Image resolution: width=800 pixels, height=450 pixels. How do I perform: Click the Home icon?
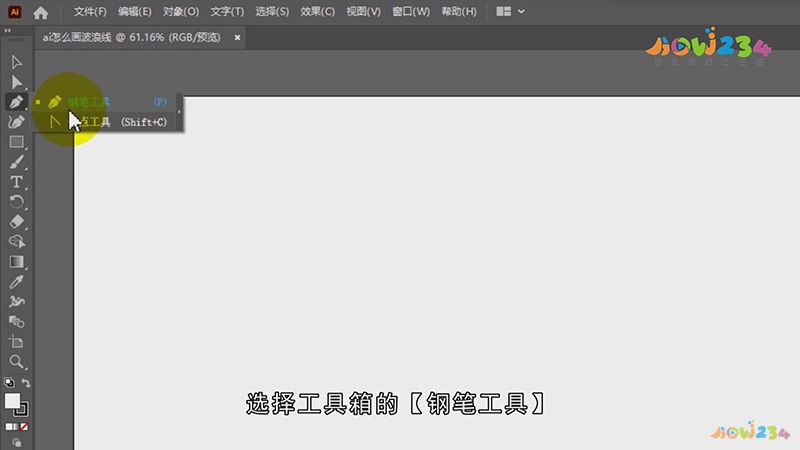click(40, 12)
